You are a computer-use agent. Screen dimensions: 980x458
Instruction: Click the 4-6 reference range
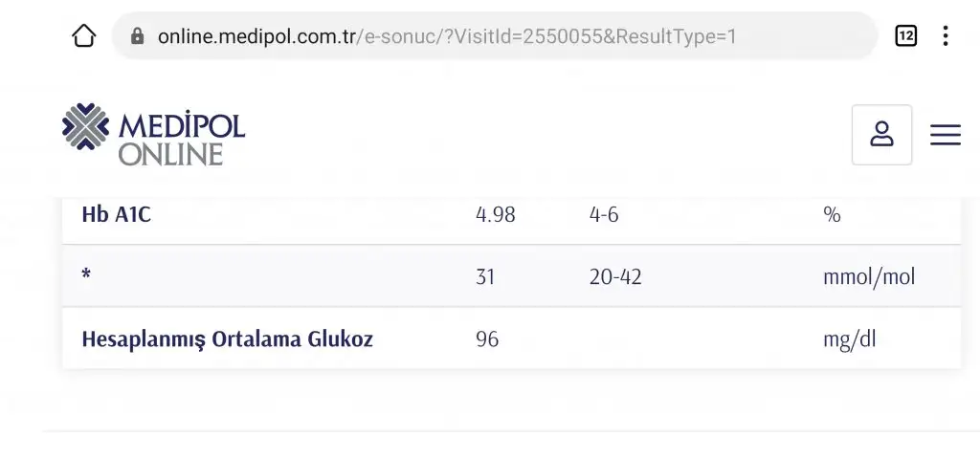[604, 215]
